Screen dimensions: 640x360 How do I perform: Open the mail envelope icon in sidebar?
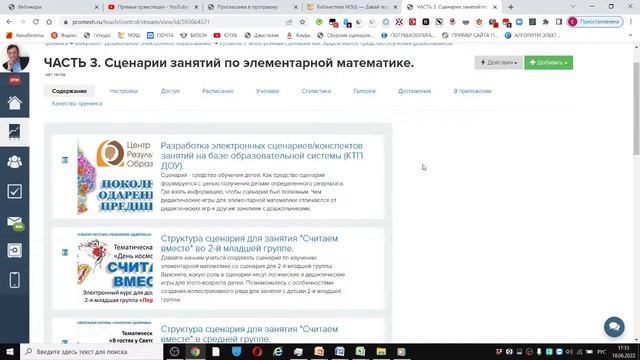pyautogui.click(x=15, y=222)
